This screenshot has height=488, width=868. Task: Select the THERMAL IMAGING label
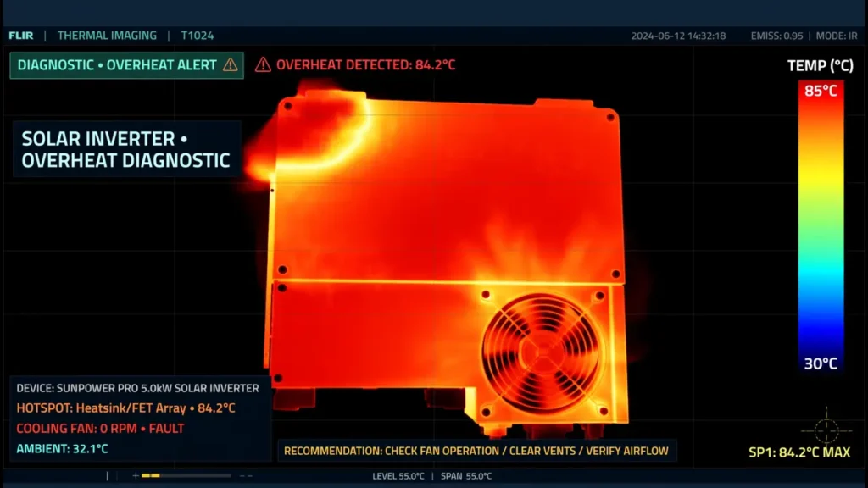[107, 36]
